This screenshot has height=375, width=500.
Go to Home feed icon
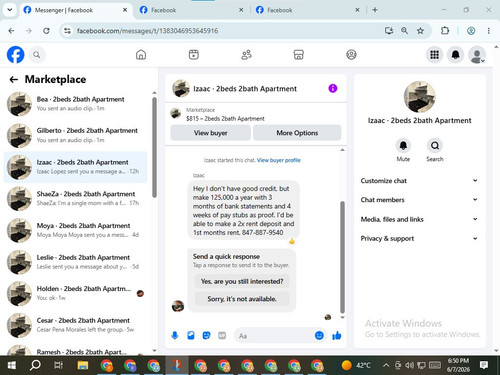coord(141,55)
